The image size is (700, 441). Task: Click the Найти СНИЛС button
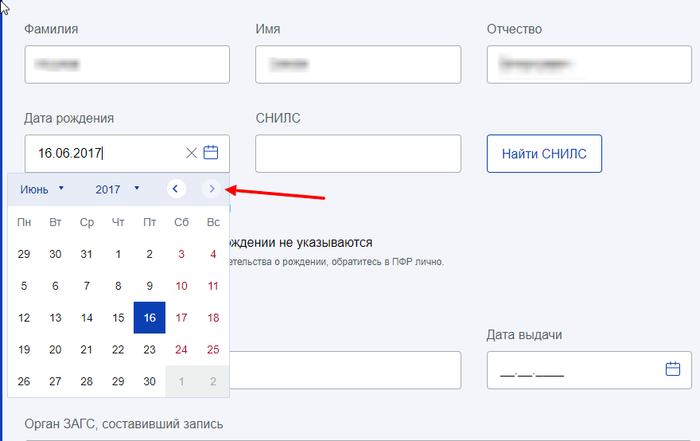coord(544,154)
